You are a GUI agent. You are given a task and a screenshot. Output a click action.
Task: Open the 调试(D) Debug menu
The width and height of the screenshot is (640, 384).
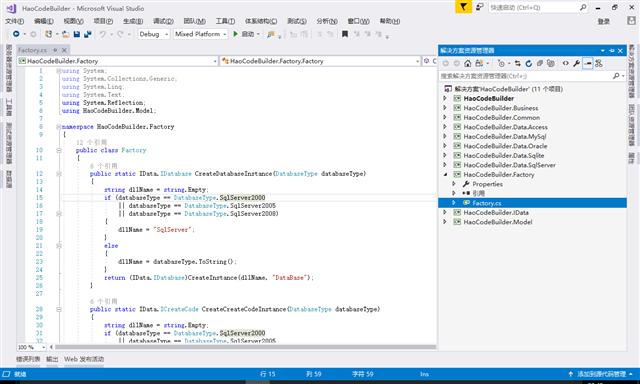pyautogui.click(x=163, y=21)
